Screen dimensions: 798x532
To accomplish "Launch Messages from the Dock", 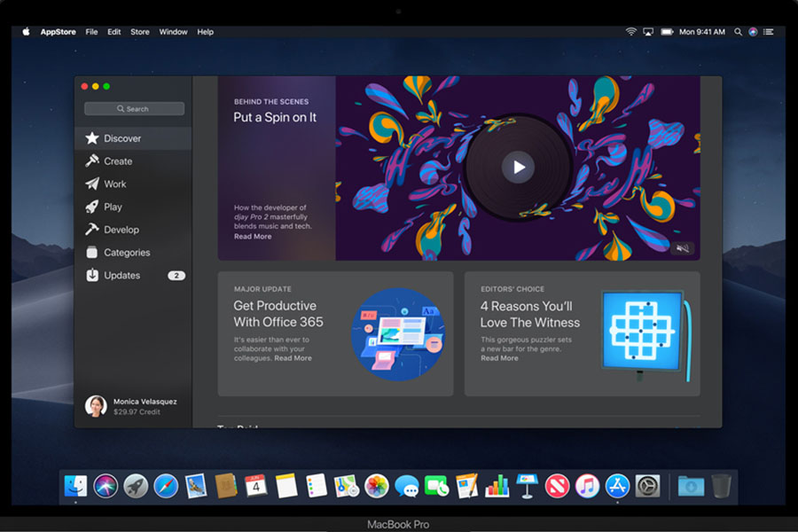I will 407,486.
